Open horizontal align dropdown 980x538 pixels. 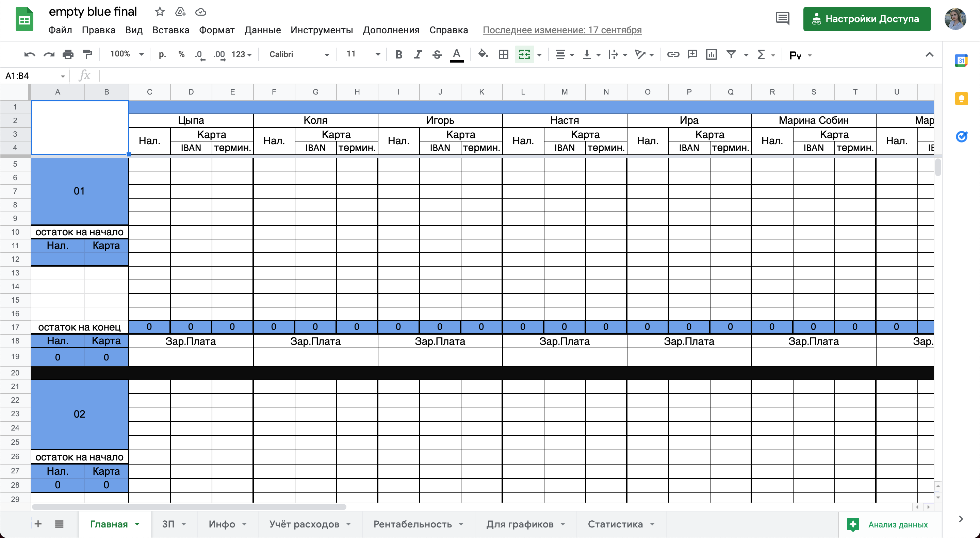coord(564,55)
